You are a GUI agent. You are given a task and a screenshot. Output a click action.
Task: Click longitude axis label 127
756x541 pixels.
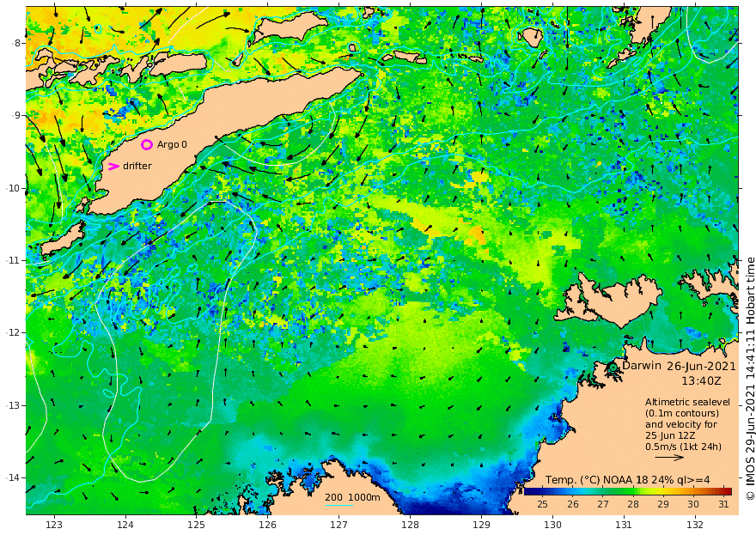(339, 525)
